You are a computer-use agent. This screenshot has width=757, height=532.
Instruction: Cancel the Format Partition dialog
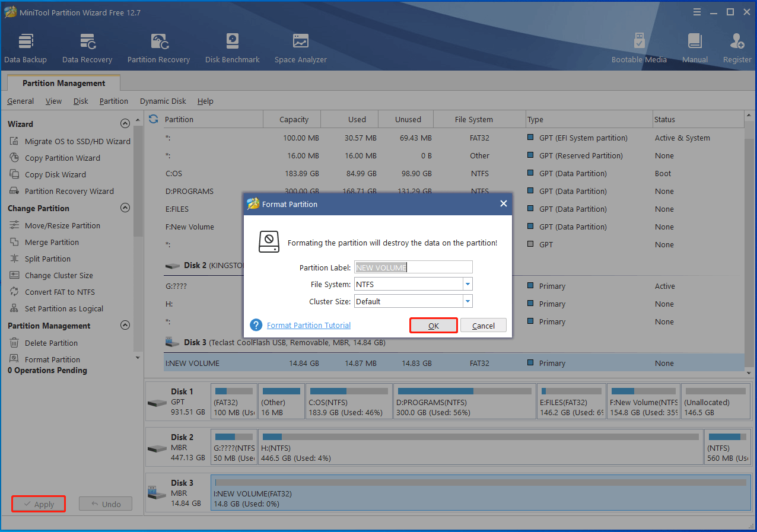point(484,326)
